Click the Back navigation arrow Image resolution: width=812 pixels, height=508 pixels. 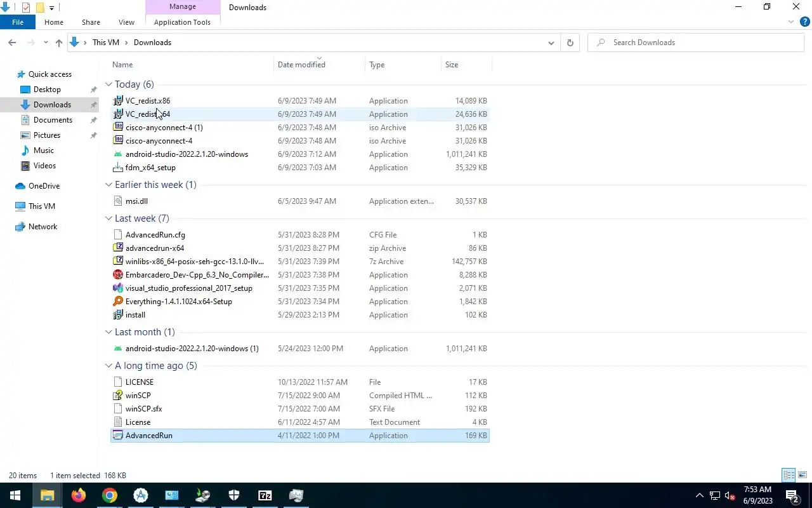click(12, 43)
